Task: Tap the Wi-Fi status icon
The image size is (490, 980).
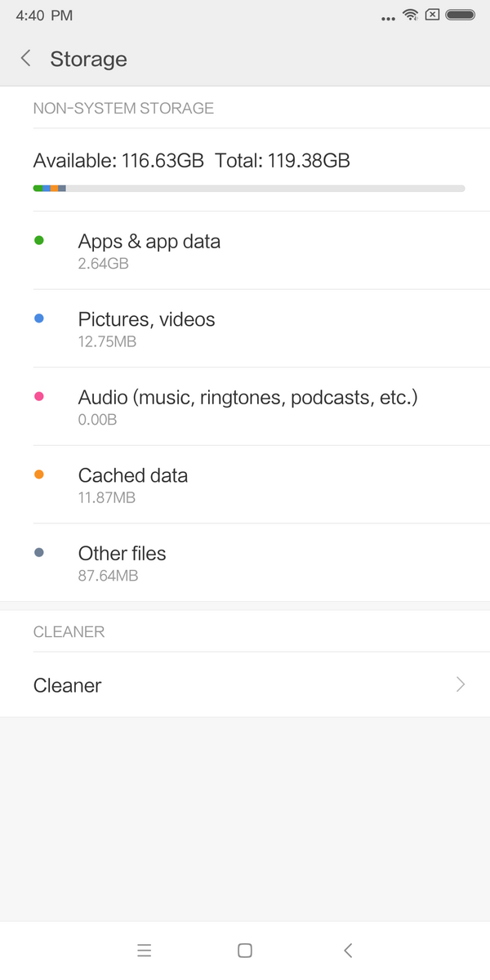Action: pos(410,15)
